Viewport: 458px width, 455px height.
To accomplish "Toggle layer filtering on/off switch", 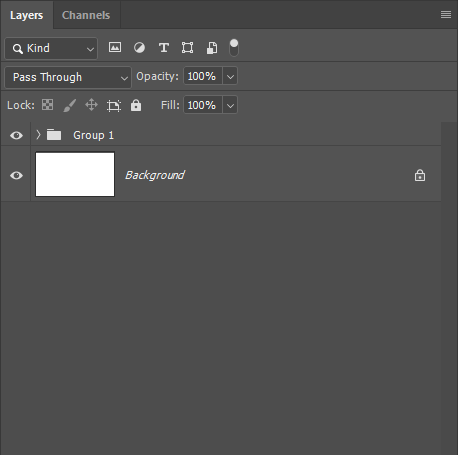I will [234, 48].
